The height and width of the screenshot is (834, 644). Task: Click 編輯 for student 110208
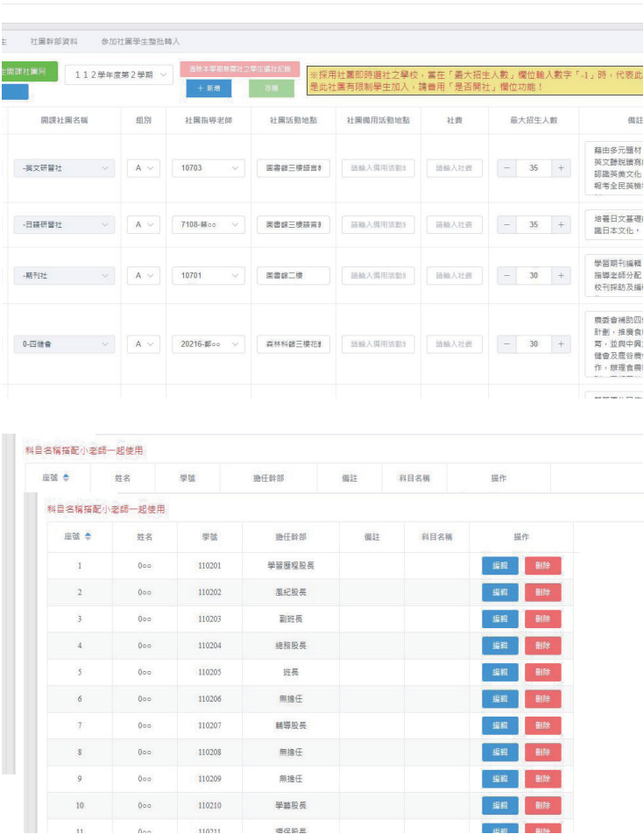(500, 752)
